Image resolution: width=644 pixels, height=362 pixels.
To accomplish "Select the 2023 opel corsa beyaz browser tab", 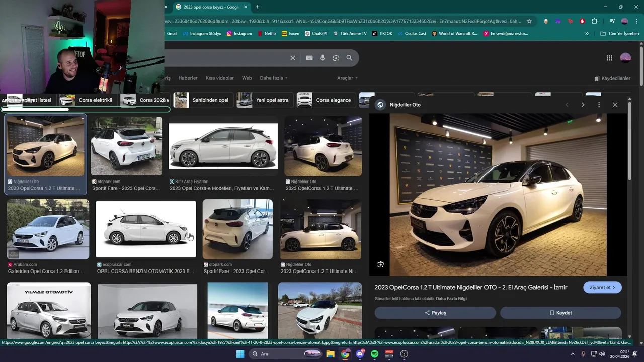I will (x=210, y=7).
